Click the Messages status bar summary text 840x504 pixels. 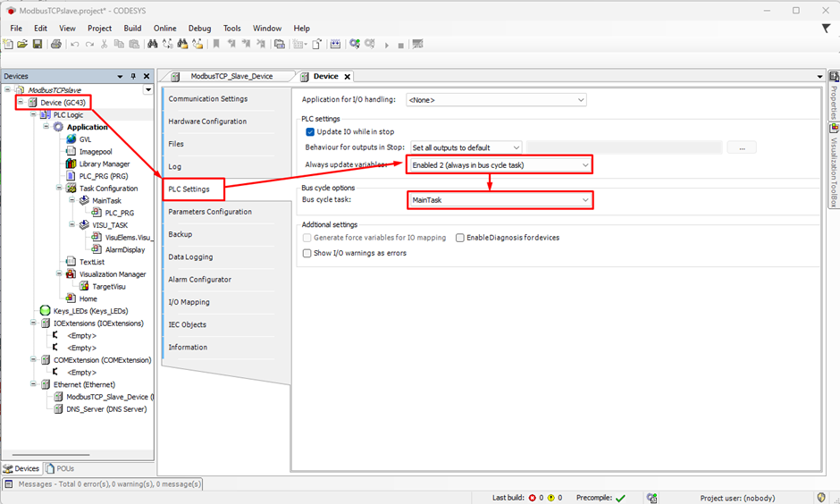tap(110, 484)
